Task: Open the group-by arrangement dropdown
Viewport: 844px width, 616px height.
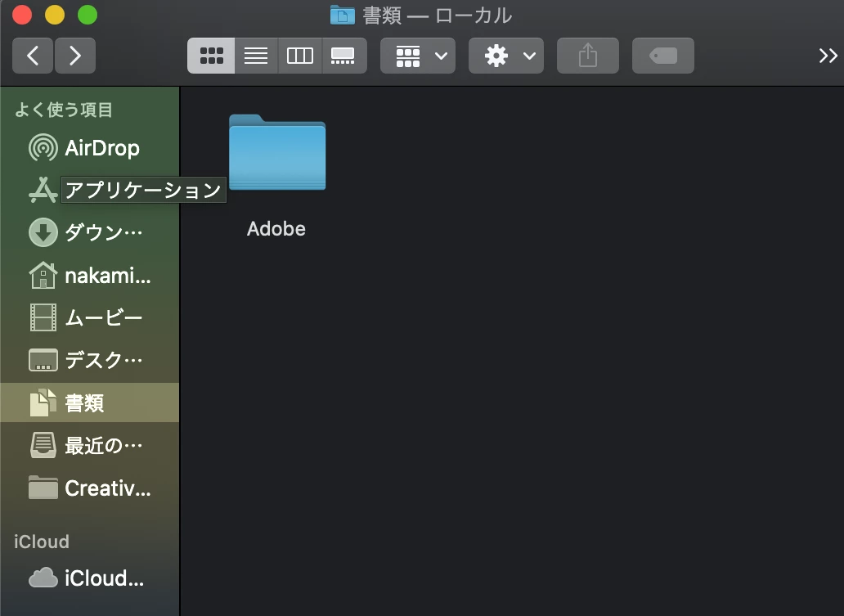Action: [x=418, y=56]
